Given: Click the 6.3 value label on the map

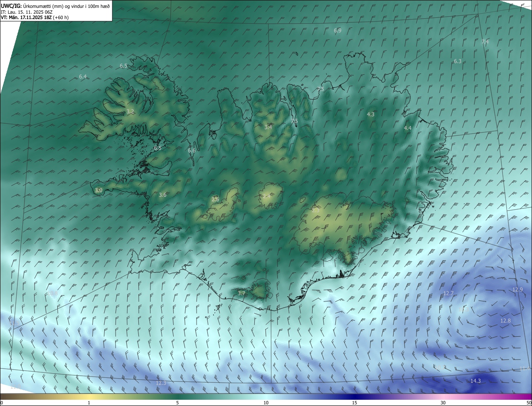Looking at the screenshot, I should tap(457, 61).
